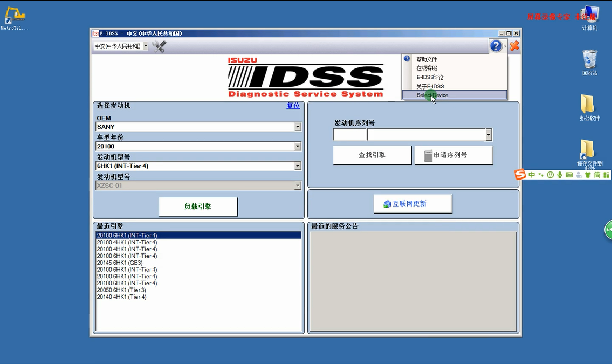Click the Sogou S logo on the input bar

520,174
